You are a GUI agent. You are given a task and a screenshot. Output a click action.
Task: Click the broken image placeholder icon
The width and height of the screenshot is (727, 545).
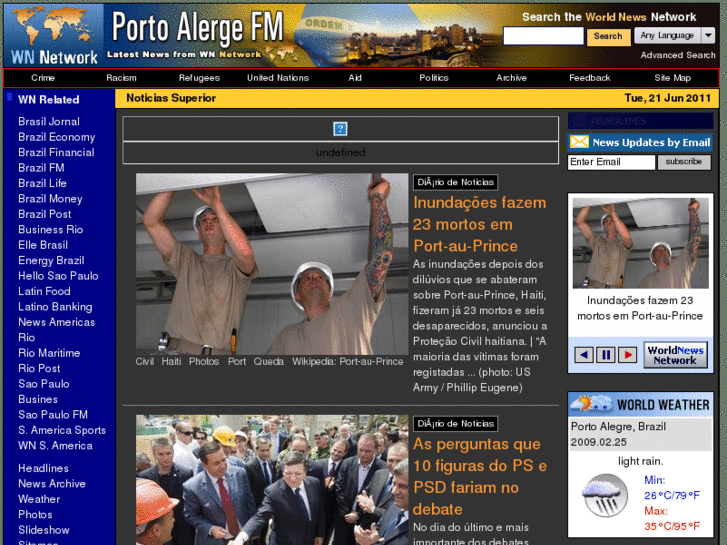[x=340, y=129]
